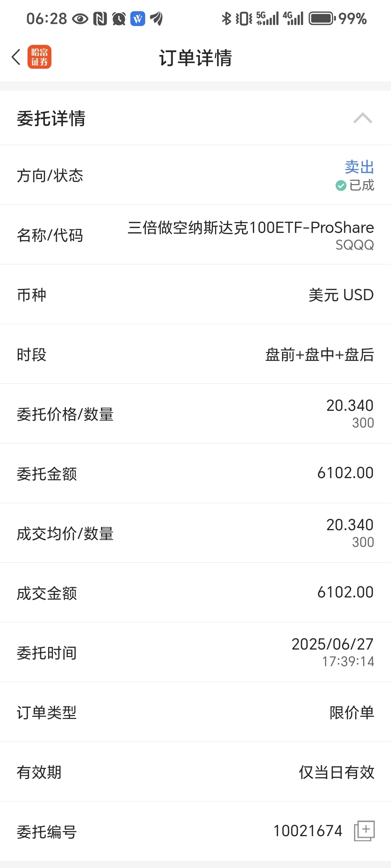Tap the 美元 USD currency row

[195, 294]
